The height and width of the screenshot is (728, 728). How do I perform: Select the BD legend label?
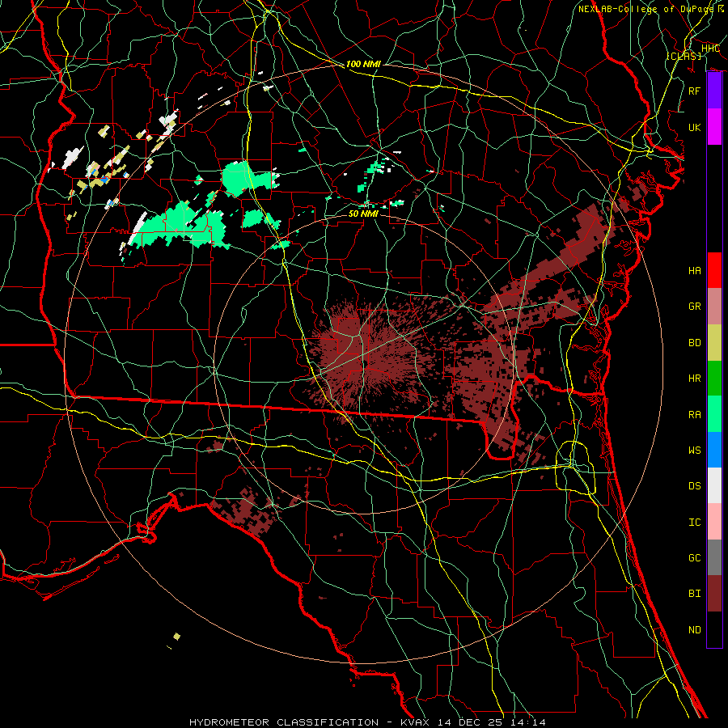pyautogui.click(x=695, y=343)
